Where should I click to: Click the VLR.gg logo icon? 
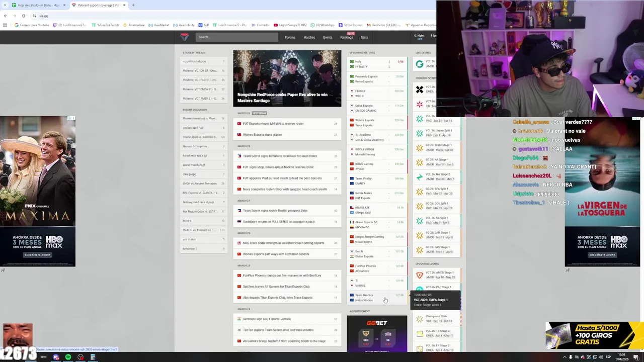185,37
